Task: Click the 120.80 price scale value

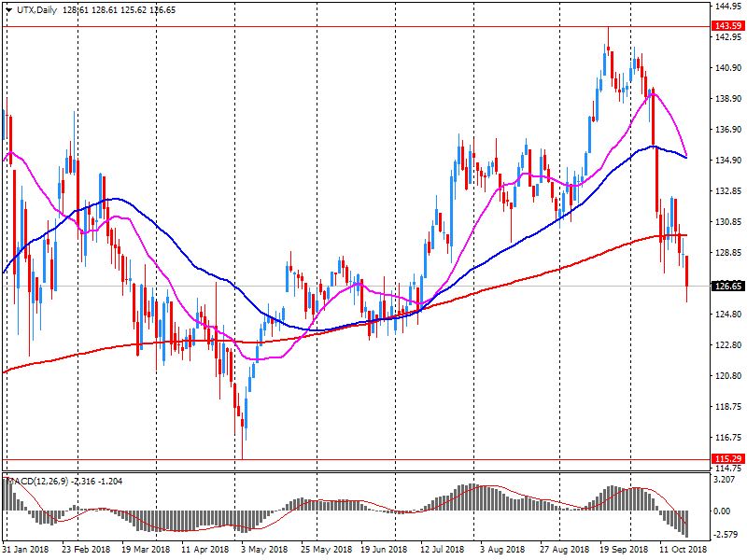Action: click(x=728, y=376)
